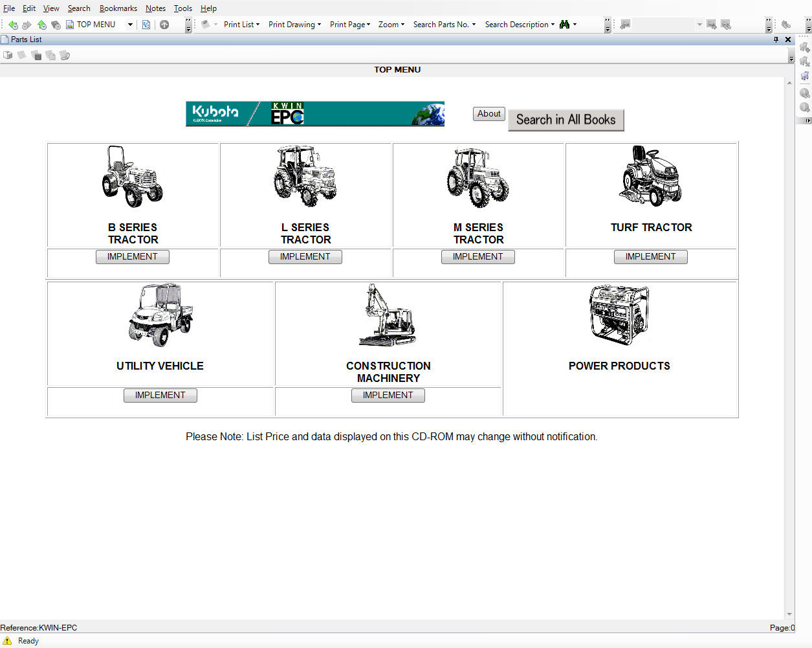The width and height of the screenshot is (812, 648).
Task: Select the CONSTRUCTION MACHINERY excavator image
Action: pos(388,315)
